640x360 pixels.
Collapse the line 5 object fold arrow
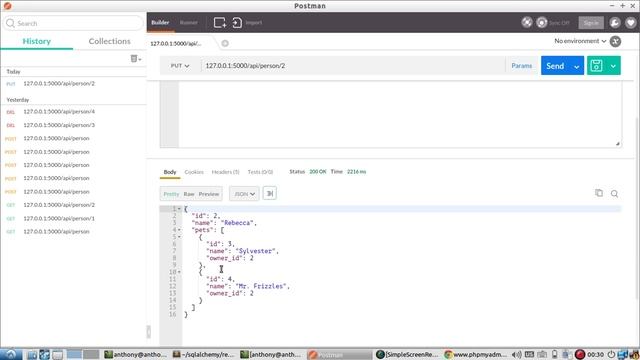coord(179,237)
